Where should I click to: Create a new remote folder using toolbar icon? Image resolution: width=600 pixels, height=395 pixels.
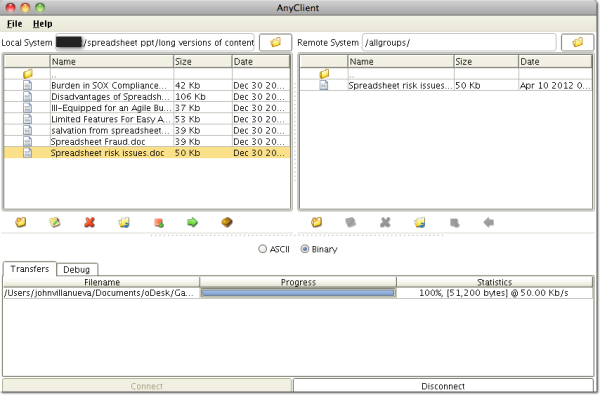[x=316, y=222]
